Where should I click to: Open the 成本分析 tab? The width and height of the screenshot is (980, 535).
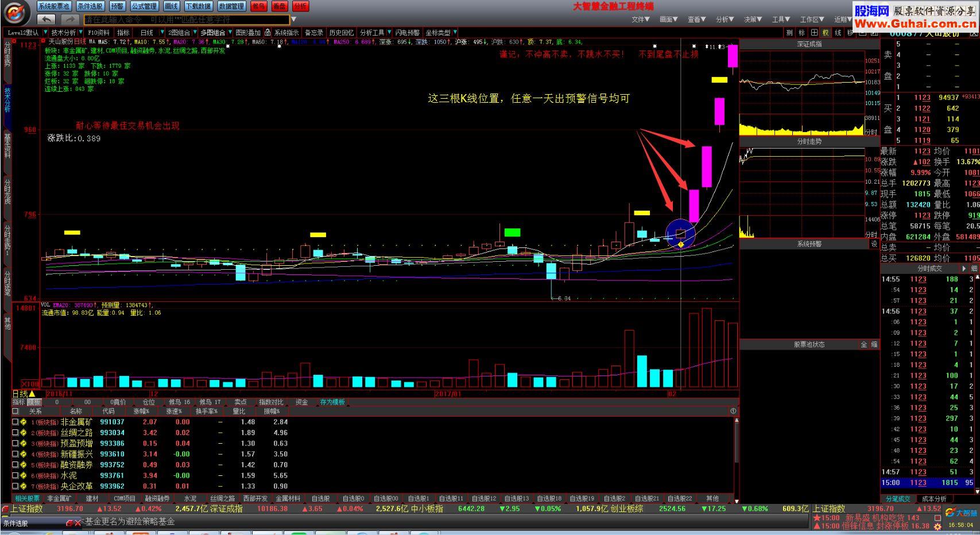pyautogui.click(x=934, y=499)
